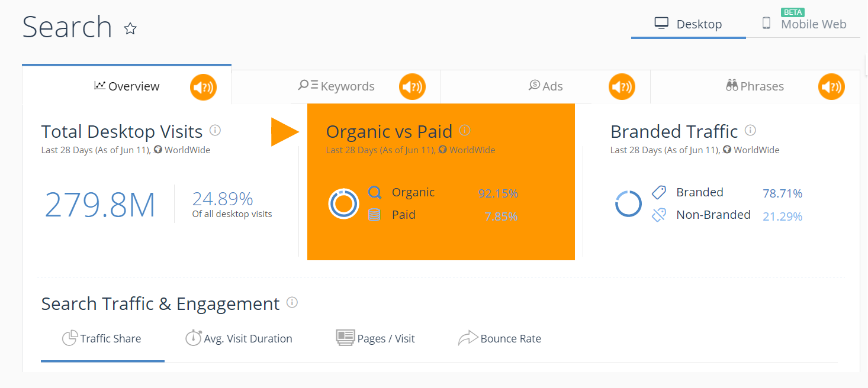Switch to the Desktop view
Screen dimensions: 868x388
click(x=688, y=24)
